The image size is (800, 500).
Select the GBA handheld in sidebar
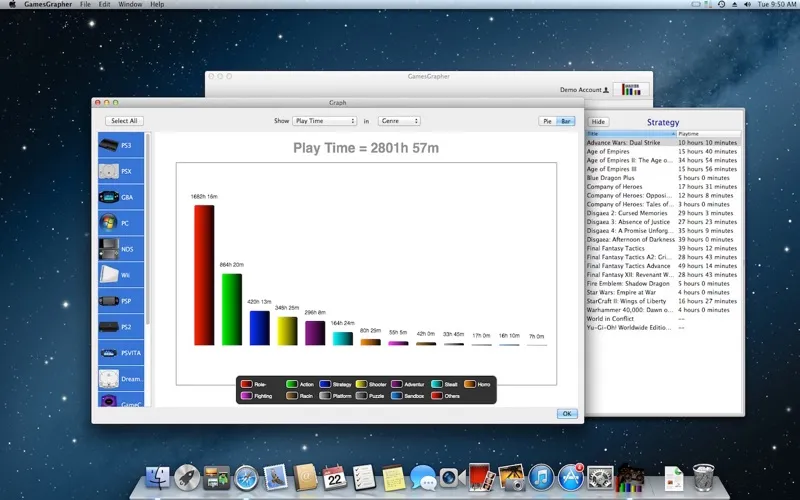[x=121, y=197]
